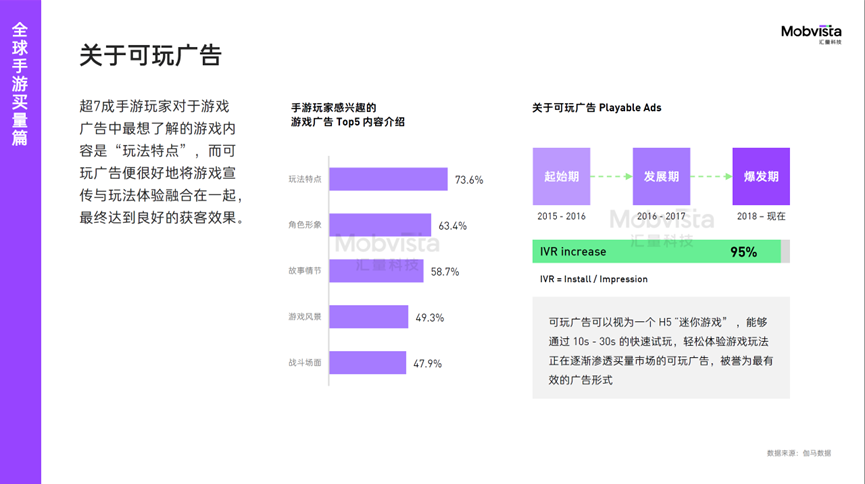Click the 游戏风景 49.3% bar

pyautogui.click(x=369, y=316)
